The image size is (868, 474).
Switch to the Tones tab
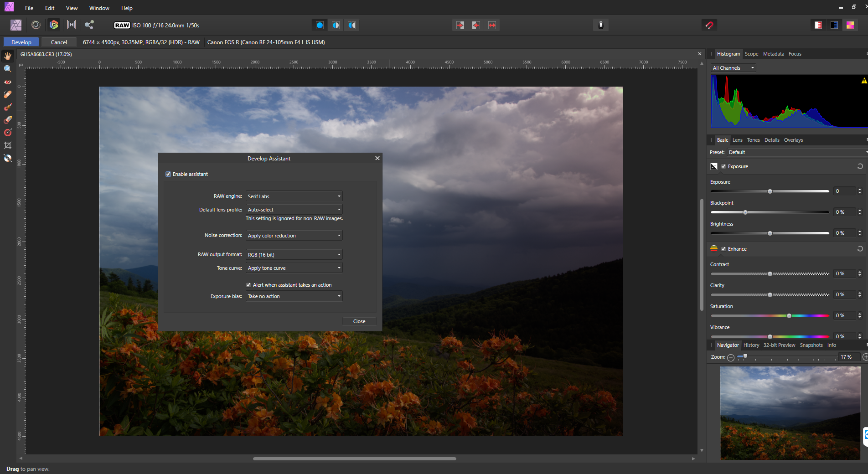click(753, 140)
